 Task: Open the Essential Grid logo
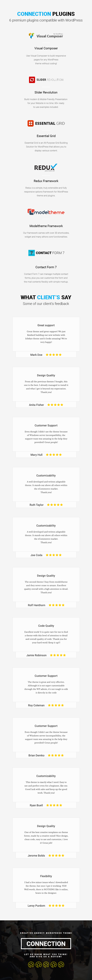pyautogui.click(x=46, y=123)
